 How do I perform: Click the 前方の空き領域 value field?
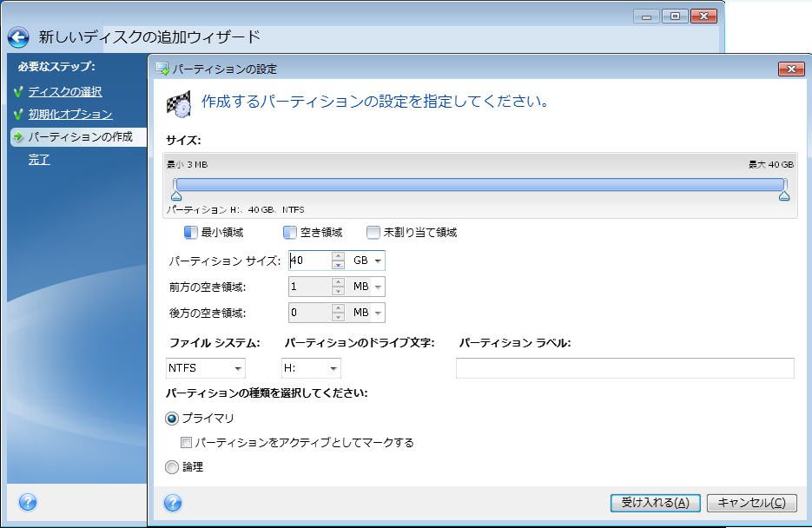[x=310, y=287]
